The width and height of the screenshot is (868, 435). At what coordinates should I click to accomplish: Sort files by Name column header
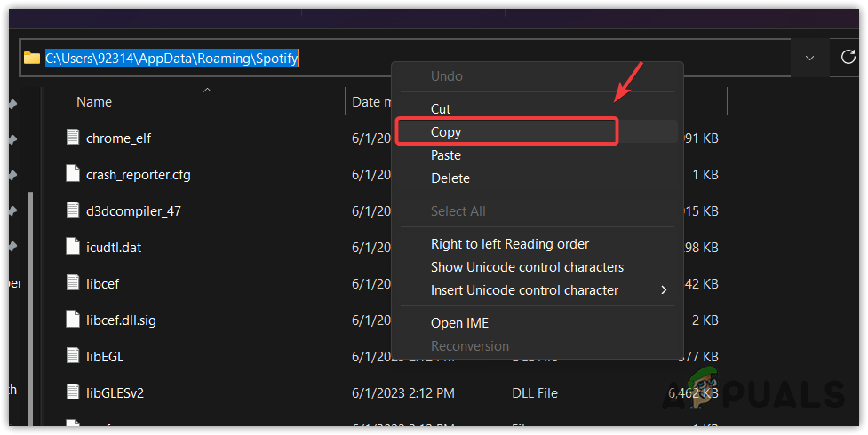click(94, 102)
